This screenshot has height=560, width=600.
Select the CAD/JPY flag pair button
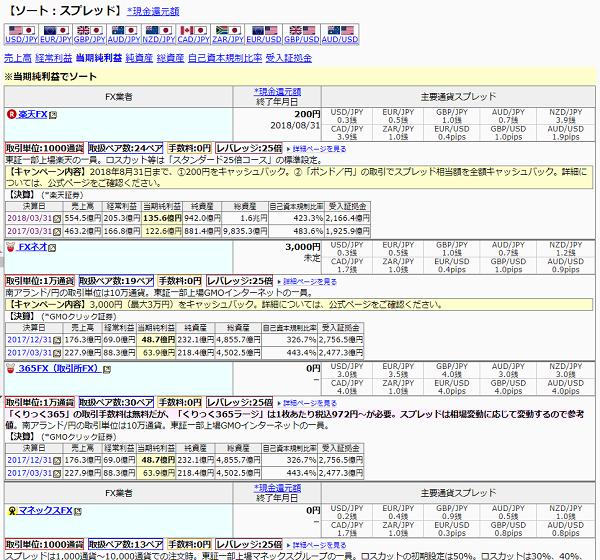pos(193,34)
